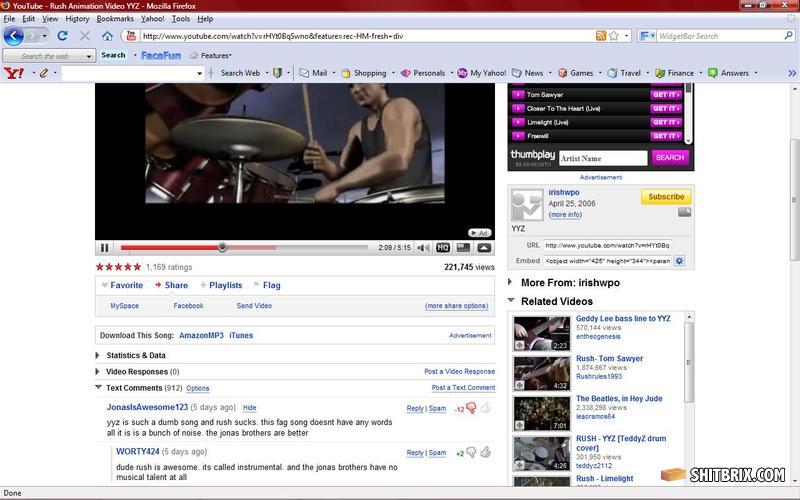The width and height of the screenshot is (800, 500).
Task: Toggle HQ video quality
Action: (443, 247)
